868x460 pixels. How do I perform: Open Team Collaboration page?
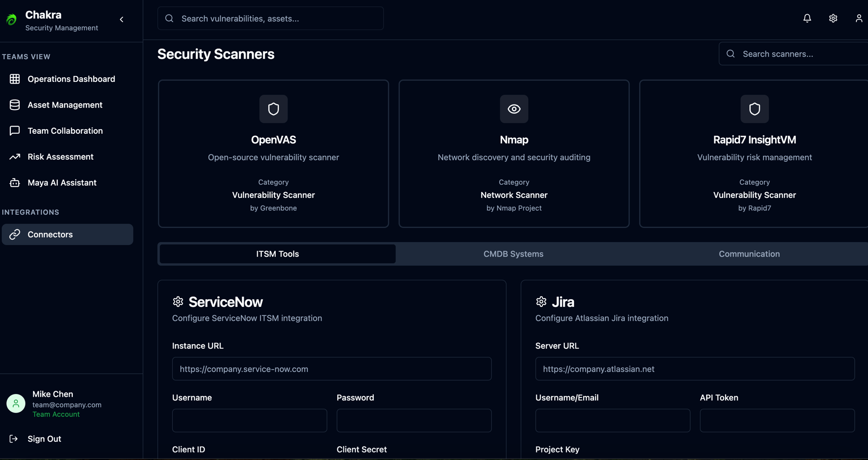coord(67,131)
